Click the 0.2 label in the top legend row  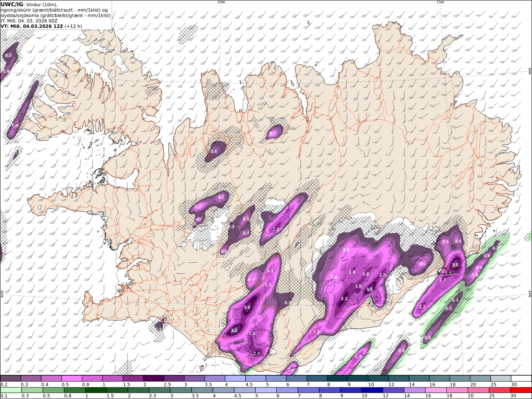[x=4, y=384]
